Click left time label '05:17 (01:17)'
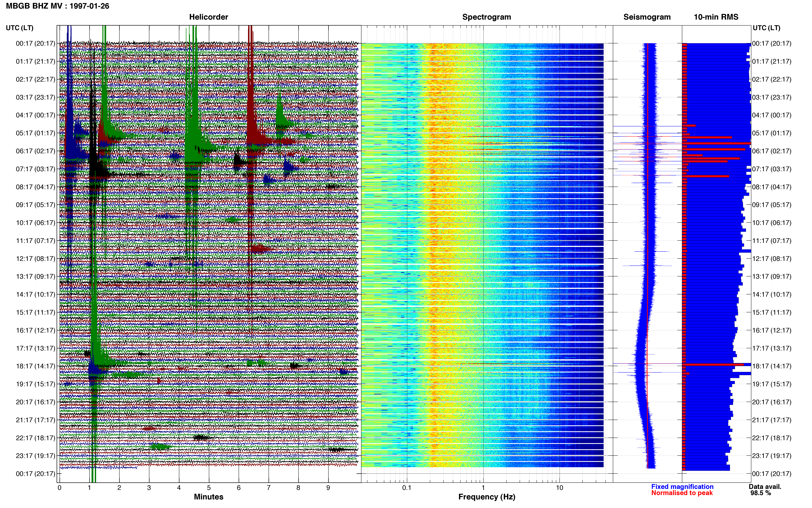812x508 pixels. click(x=36, y=133)
